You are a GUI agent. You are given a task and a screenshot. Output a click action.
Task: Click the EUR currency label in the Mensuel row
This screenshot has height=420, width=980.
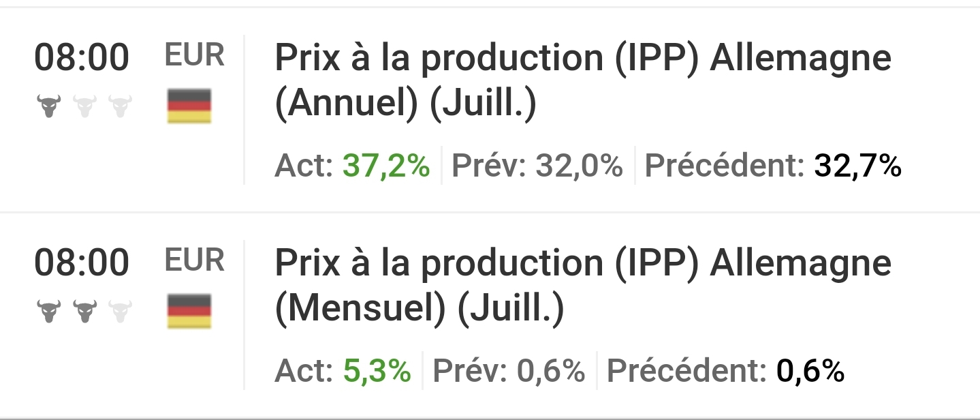(194, 260)
